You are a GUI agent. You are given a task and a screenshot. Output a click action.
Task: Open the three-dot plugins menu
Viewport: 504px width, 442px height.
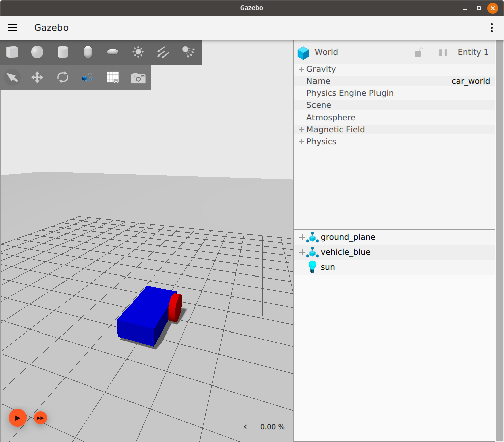tap(492, 28)
